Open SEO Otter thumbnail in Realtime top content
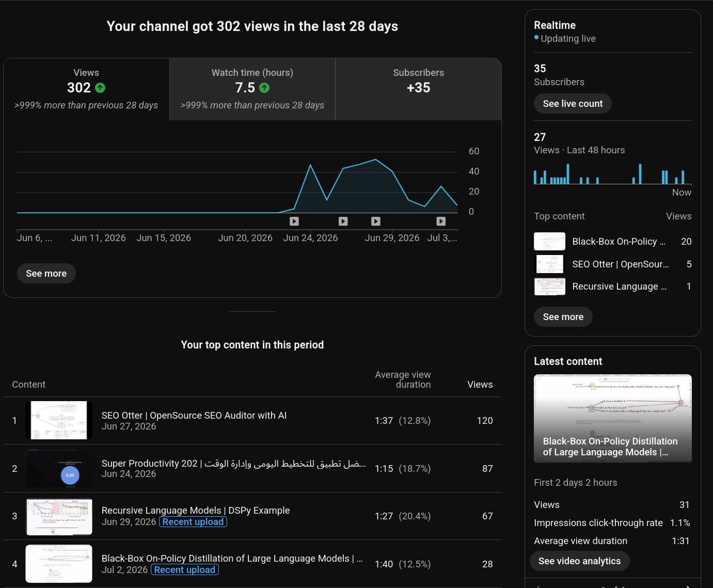Viewport: 713px width, 588px height. coord(549,264)
